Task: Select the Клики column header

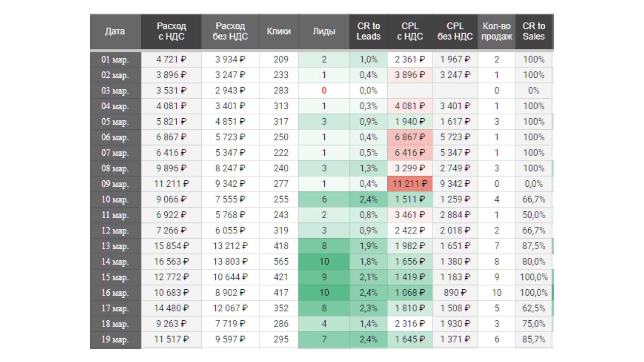Action: tap(278, 32)
